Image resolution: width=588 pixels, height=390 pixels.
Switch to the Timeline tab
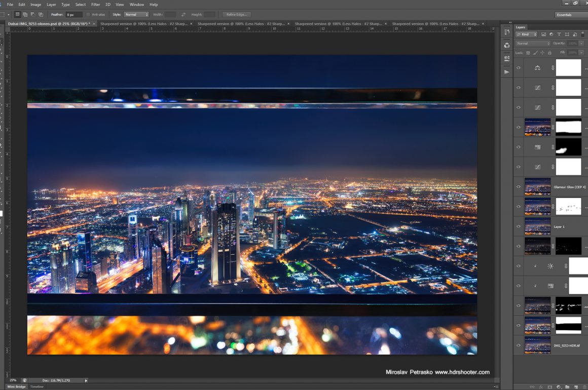coord(37,386)
